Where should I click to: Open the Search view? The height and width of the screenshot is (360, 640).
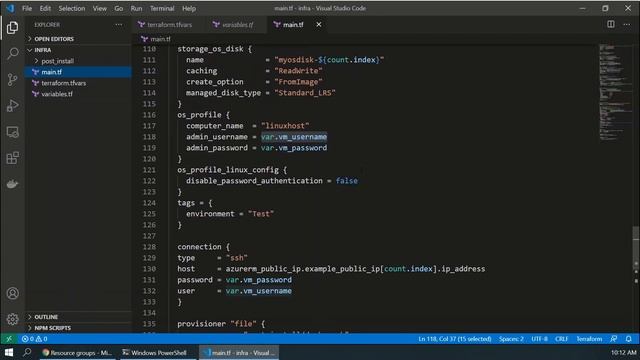[x=12, y=53]
